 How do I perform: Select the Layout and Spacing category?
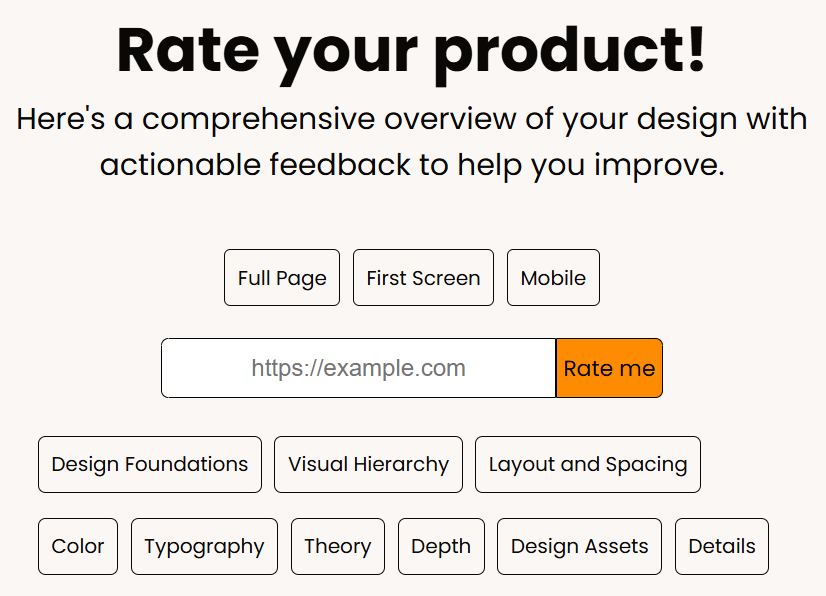click(588, 464)
